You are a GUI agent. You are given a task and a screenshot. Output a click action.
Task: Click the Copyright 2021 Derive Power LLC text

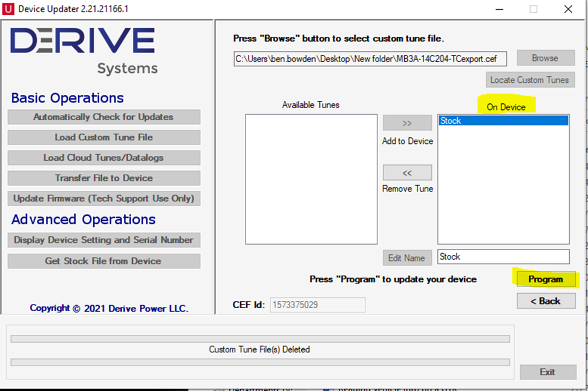109,308
